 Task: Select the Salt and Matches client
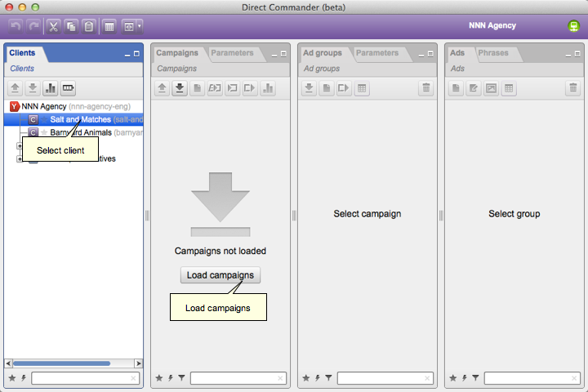point(73,120)
